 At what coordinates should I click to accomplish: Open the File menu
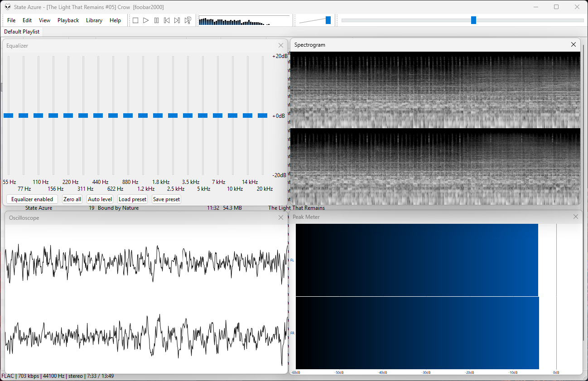point(11,20)
